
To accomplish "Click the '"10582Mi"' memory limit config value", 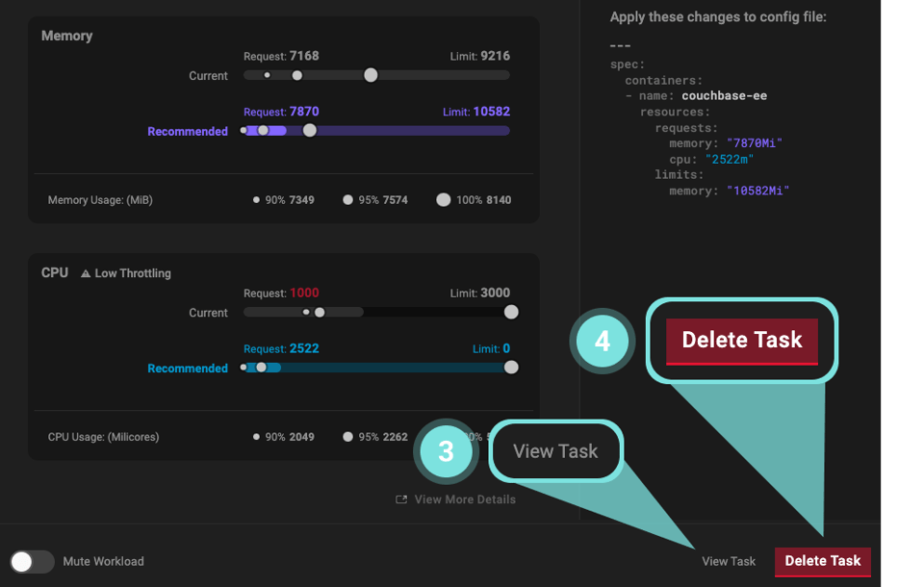I will pyautogui.click(x=757, y=191).
